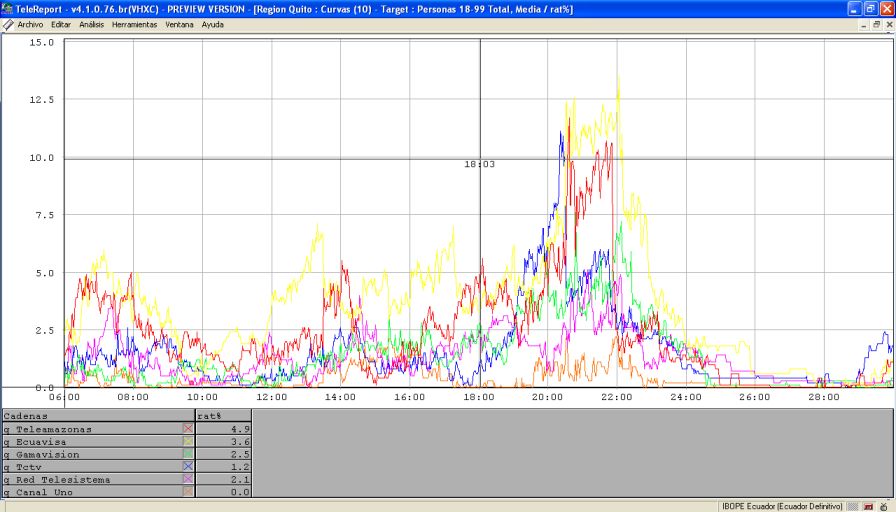Click the 18:03 cursor time label

(479, 164)
